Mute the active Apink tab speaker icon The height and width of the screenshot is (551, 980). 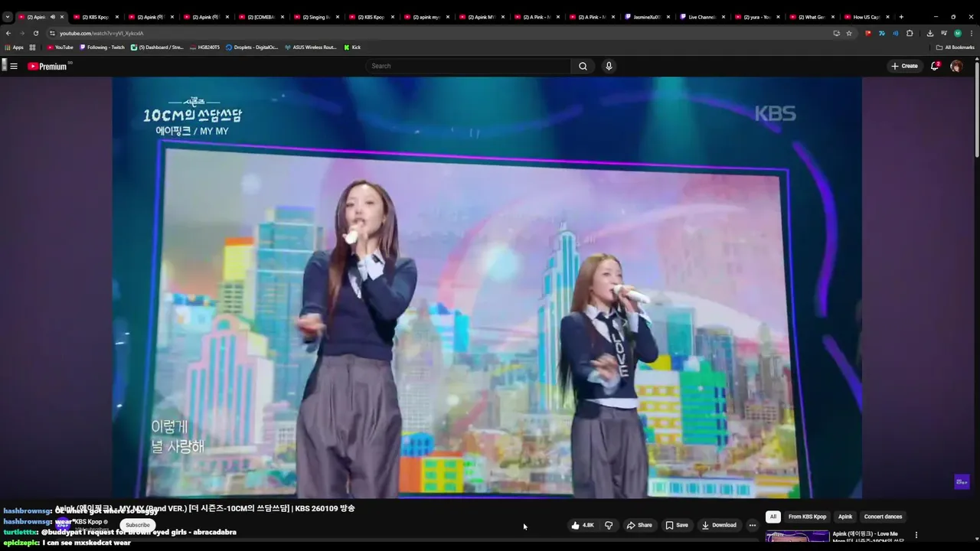[53, 17]
